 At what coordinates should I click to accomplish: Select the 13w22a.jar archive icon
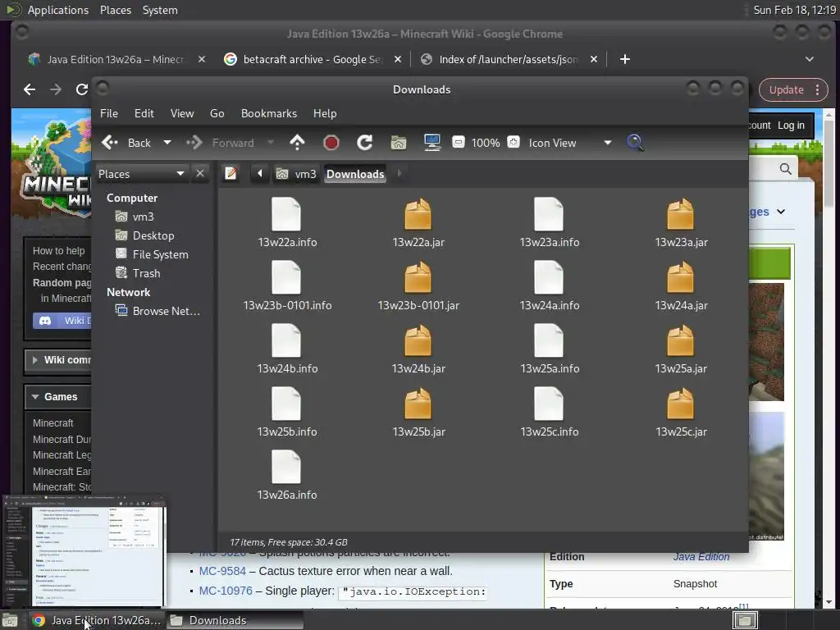(x=418, y=214)
